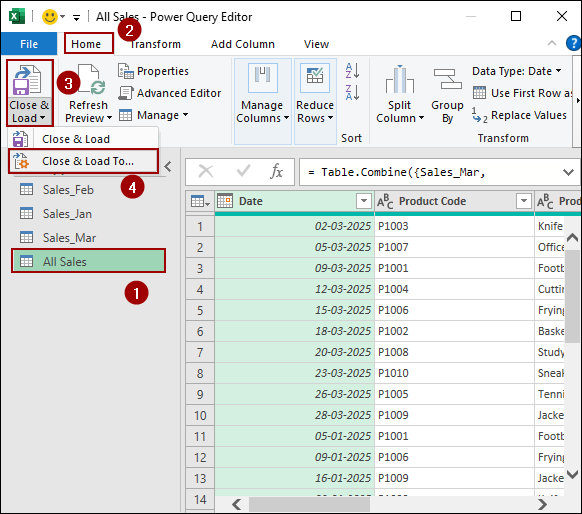Click the Split Column icon
The image size is (582, 514).
point(399,79)
